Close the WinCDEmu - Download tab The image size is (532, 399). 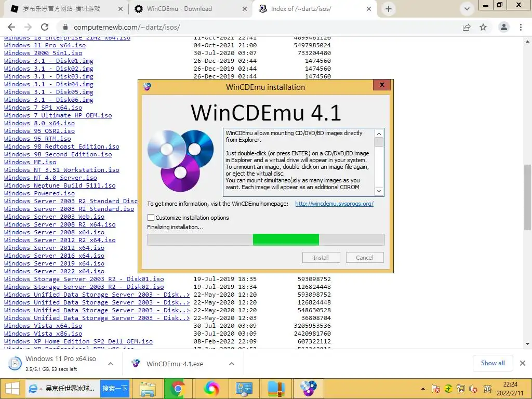[244, 9]
